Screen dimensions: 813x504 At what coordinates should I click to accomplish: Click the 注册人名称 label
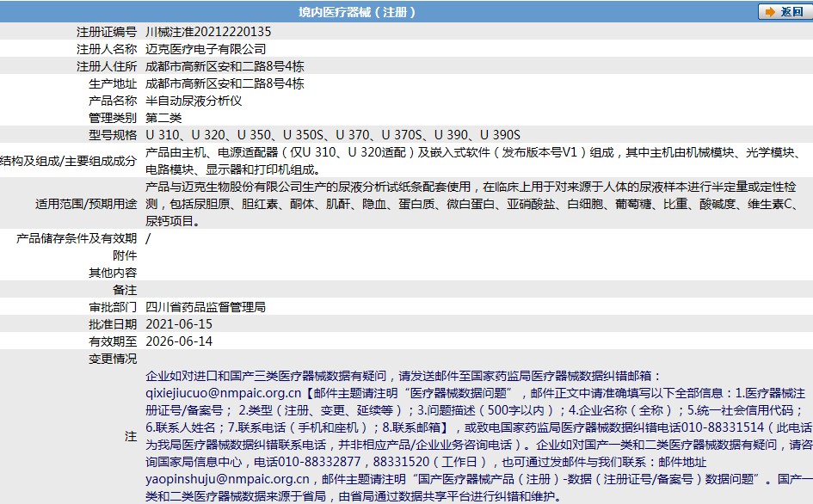coord(107,49)
